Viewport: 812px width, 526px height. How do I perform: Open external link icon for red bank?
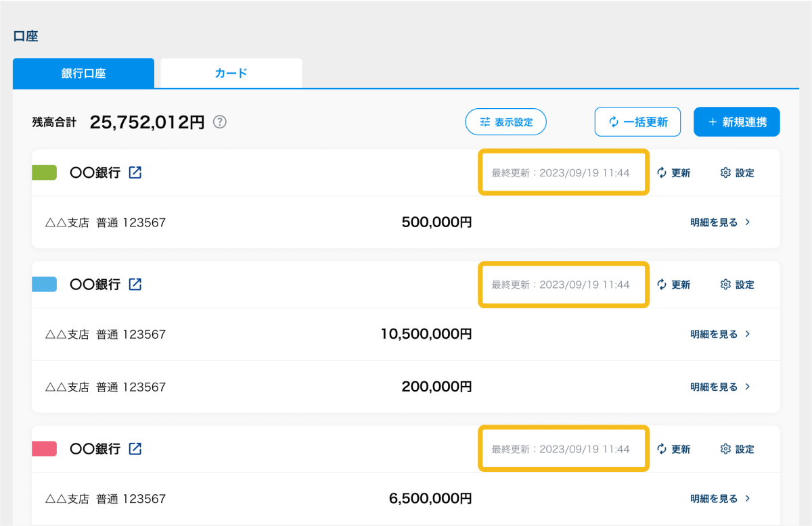(x=135, y=448)
